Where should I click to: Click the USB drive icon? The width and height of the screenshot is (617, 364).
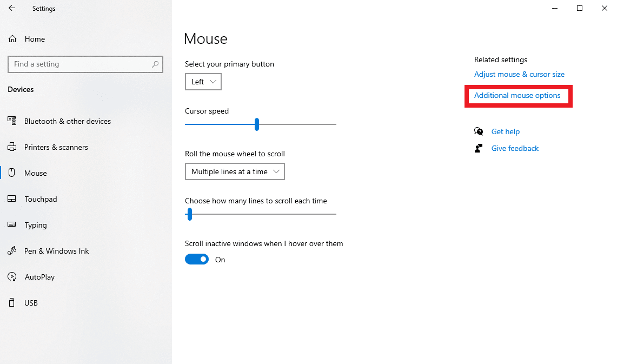(x=12, y=302)
